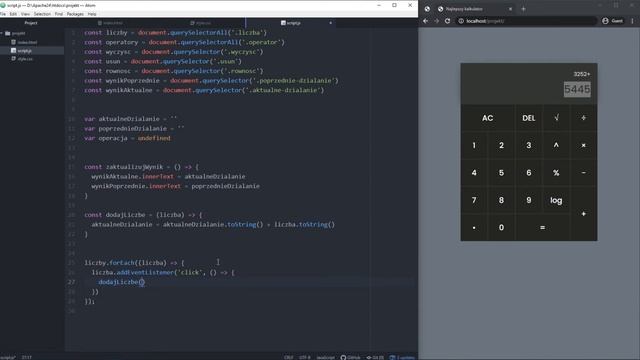Click the square root calculator key

click(556, 118)
